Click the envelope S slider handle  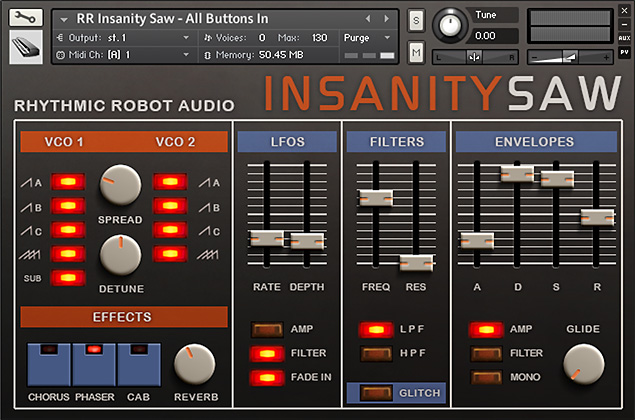tap(557, 179)
